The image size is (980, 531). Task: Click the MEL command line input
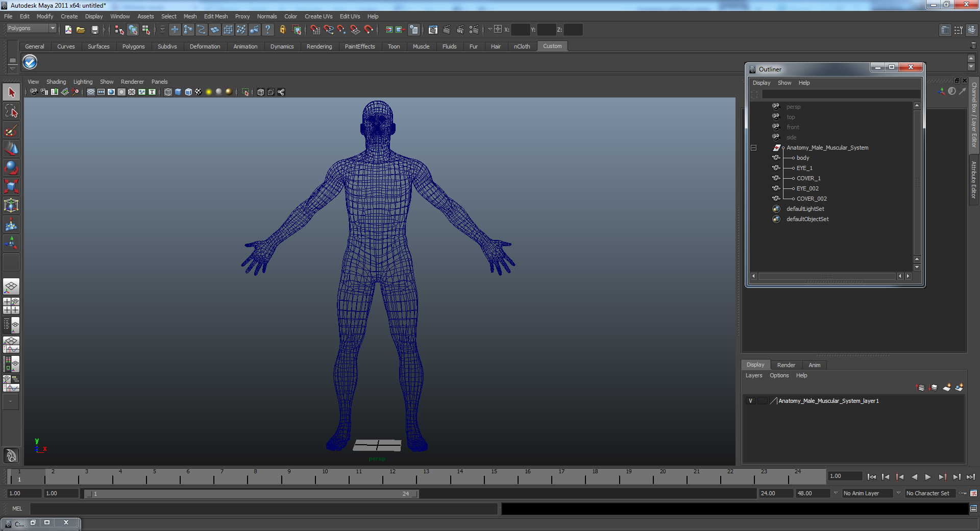pos(263,509)
